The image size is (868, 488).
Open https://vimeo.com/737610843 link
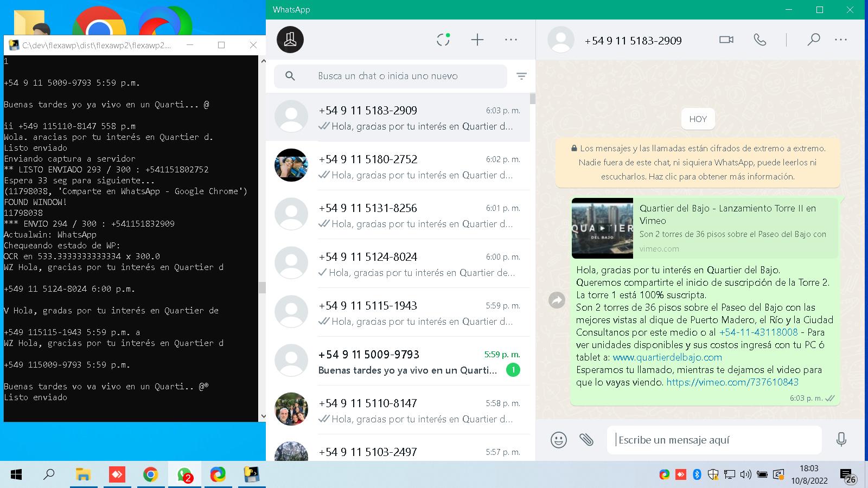[732, 382]
